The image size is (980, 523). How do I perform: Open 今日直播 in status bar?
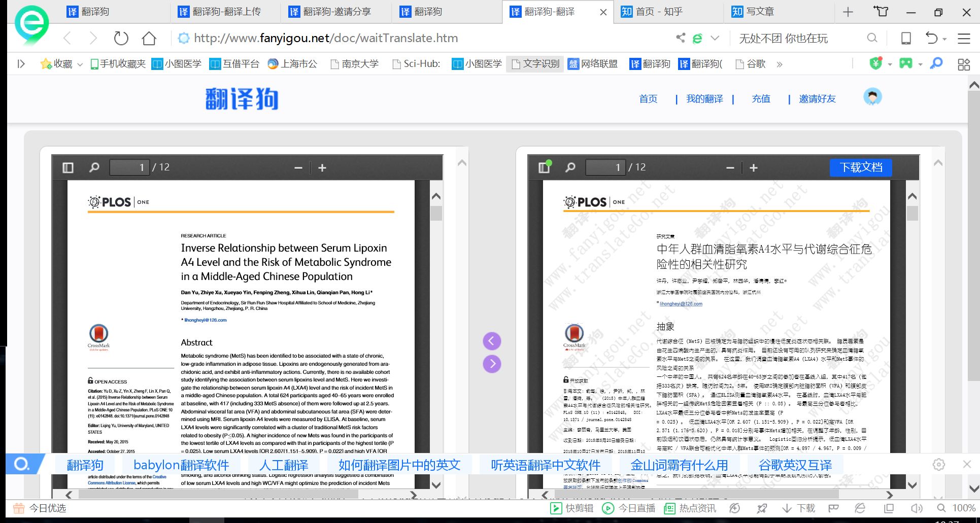pos(628,508)
